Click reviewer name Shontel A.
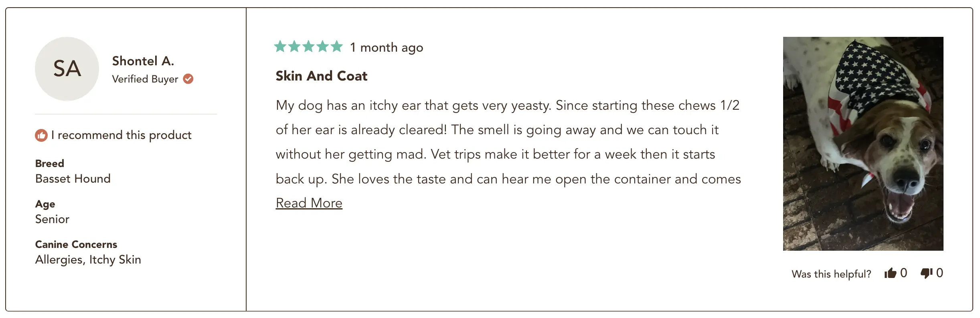This screenshot has height=318, width=980. pyautogui.click(x=143, y=61)
